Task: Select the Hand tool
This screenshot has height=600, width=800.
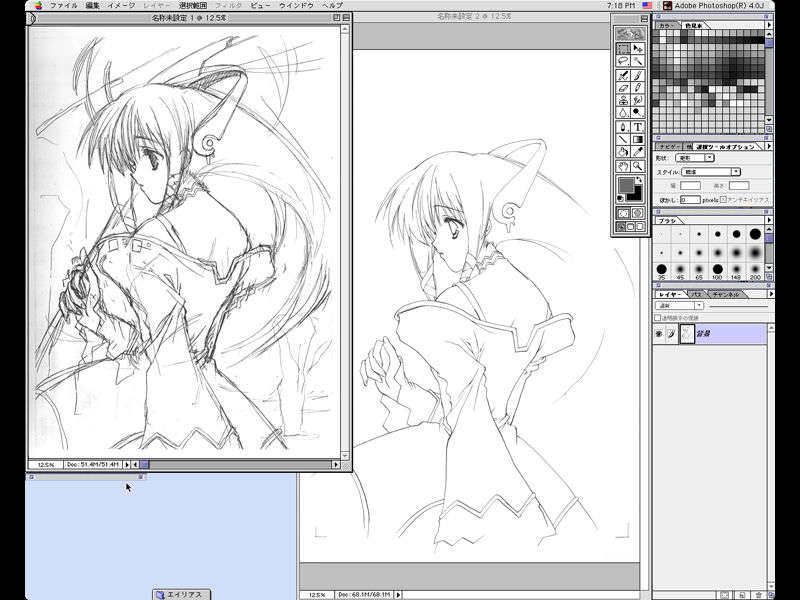Action: 623,166
